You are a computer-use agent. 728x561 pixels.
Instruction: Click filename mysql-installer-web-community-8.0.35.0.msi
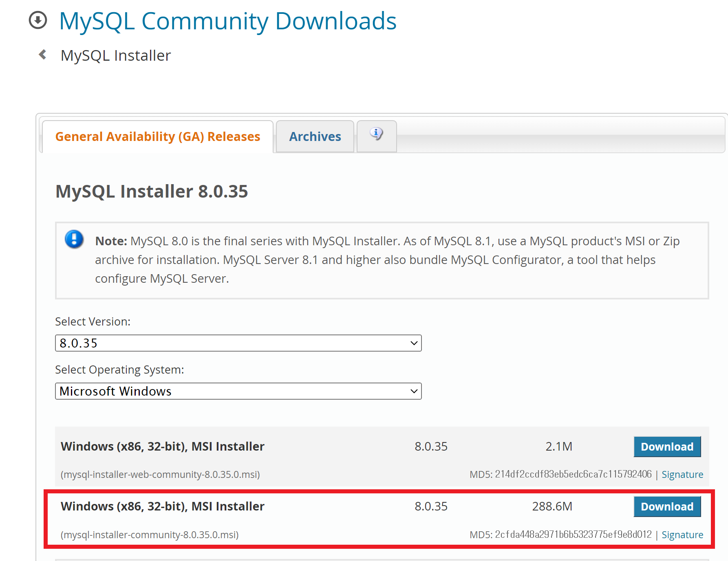coord(160,474)
